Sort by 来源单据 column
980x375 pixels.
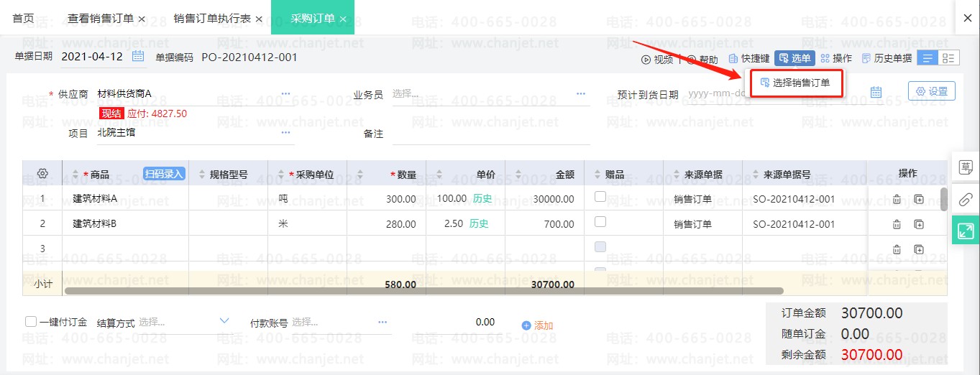click(x=675, y=175)
